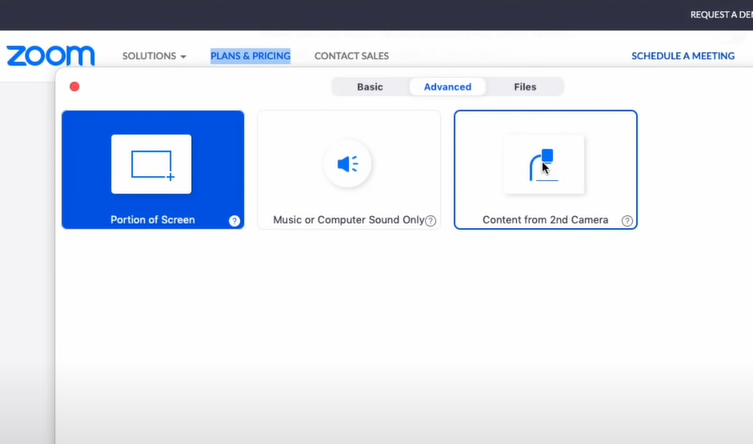The height and width of the screenshot is (444, 753).
Task: Open the Solutions menu
Action: point(149,56)
